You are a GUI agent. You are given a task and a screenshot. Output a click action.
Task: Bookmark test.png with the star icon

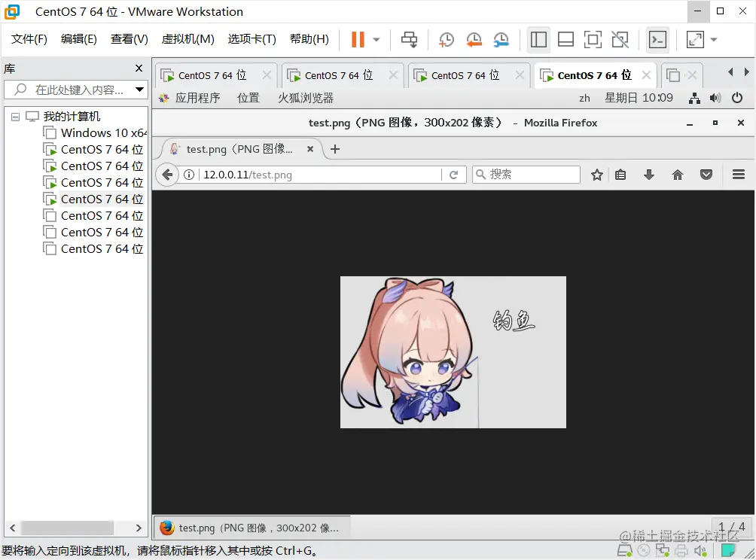pos(596,174)
